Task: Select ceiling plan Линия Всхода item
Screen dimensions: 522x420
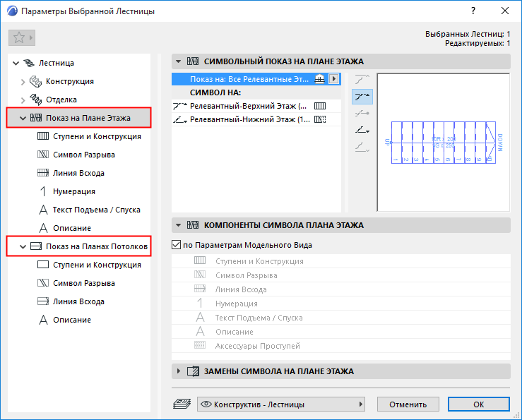Action: click(x=78, y=301)
